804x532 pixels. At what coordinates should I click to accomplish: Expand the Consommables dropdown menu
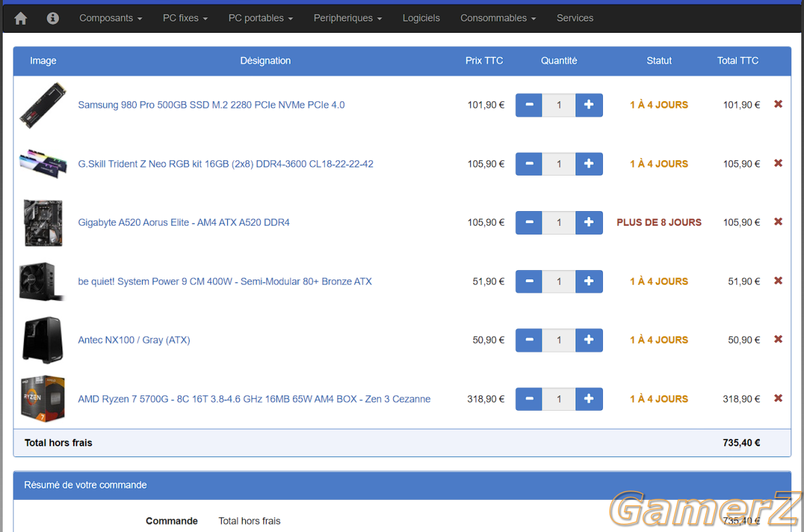(x=498, y=18)
